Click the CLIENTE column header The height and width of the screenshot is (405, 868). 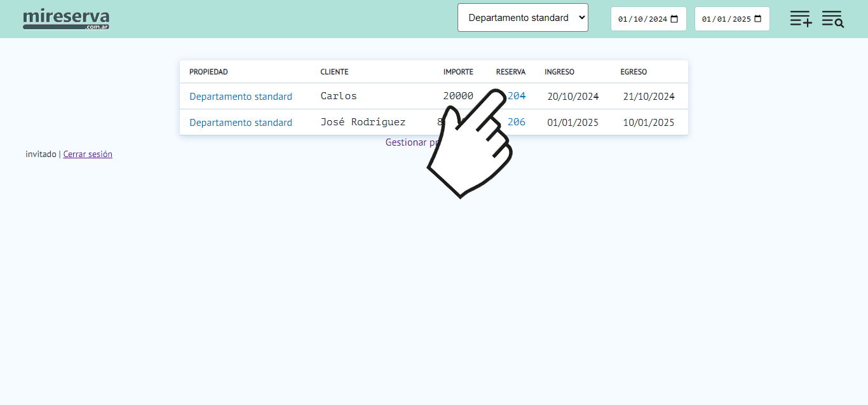coord(334,72)
